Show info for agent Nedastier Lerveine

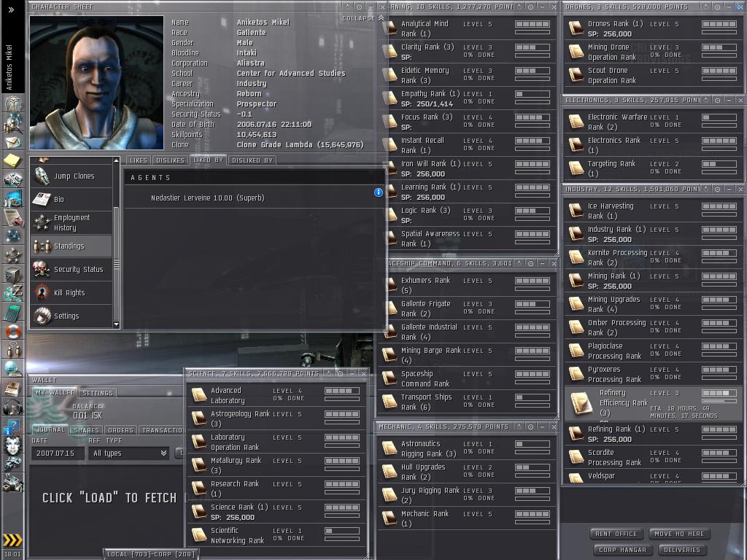[x=379, y=192]
